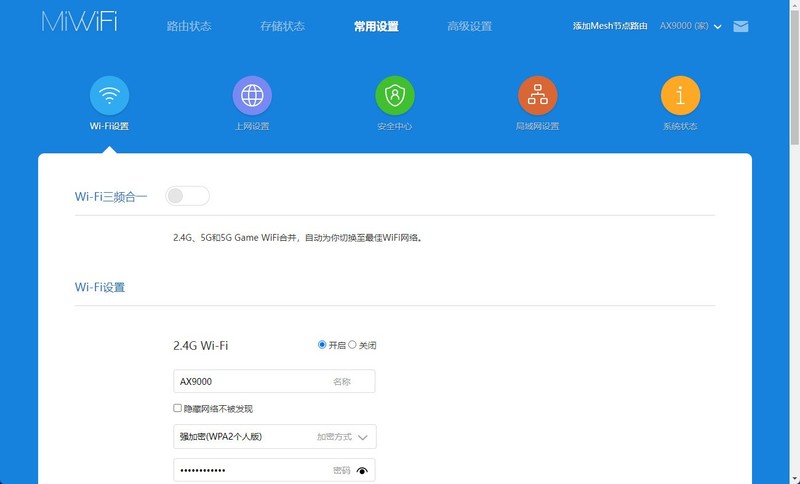This screenshot has height=484, width=800.
Task: Select the 开启 radio for 2.4G Wi-Fi
Action: (322, 345)
